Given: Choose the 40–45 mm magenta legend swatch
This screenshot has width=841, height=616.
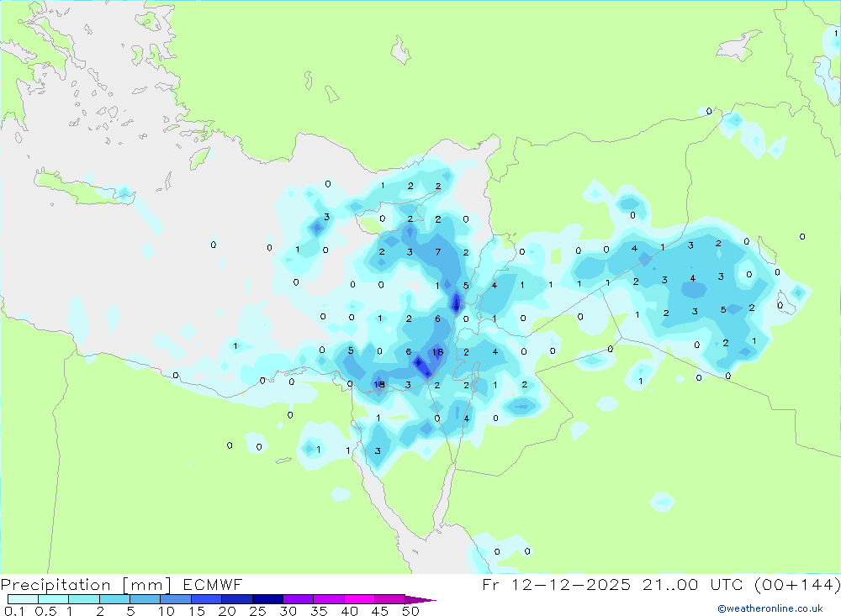Looking at the screenshot, I should [359, 599].
